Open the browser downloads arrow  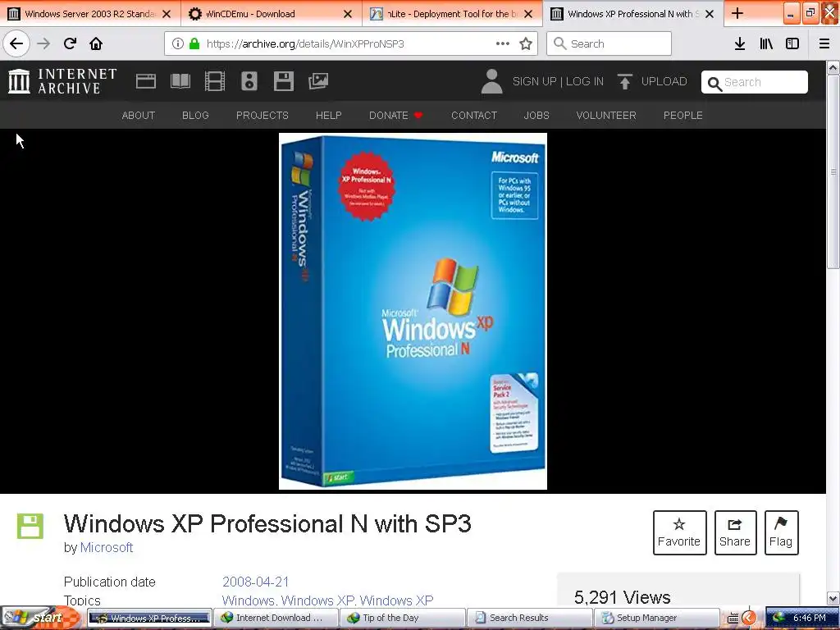[740, 43]
